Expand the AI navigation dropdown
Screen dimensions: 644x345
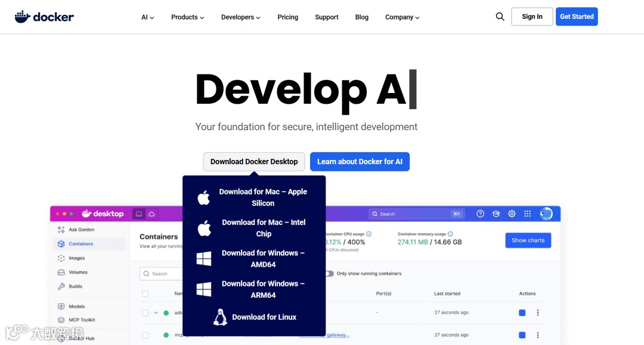pyautogui.click(x=147, y=17)
